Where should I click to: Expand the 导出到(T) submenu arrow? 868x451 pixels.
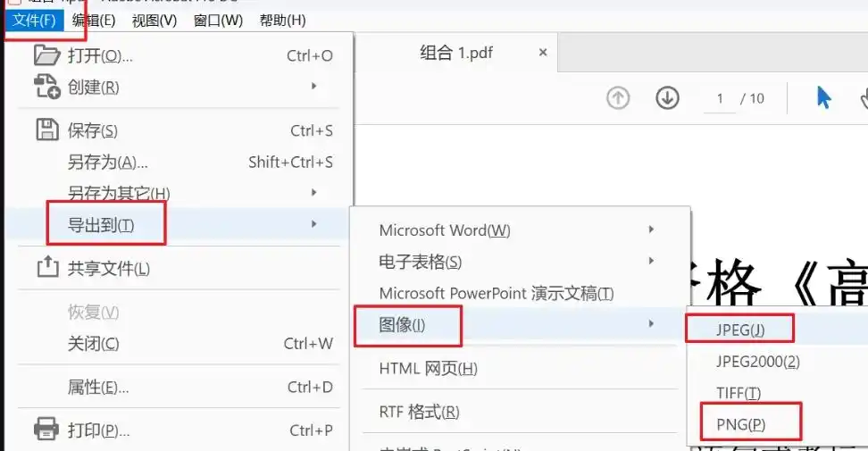point(313,224)
